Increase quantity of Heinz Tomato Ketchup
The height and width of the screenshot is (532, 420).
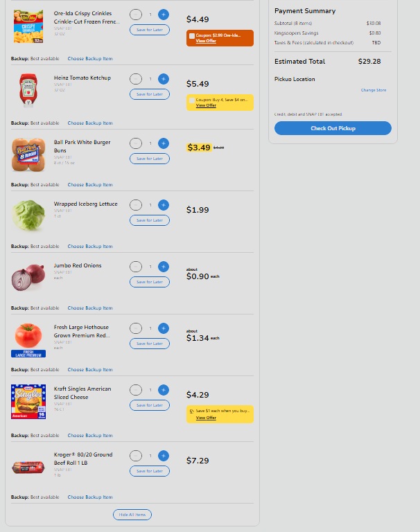[x=164, y=79]
